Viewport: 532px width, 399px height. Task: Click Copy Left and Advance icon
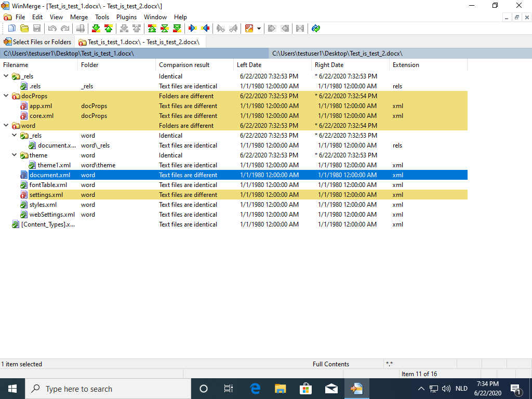233,29
